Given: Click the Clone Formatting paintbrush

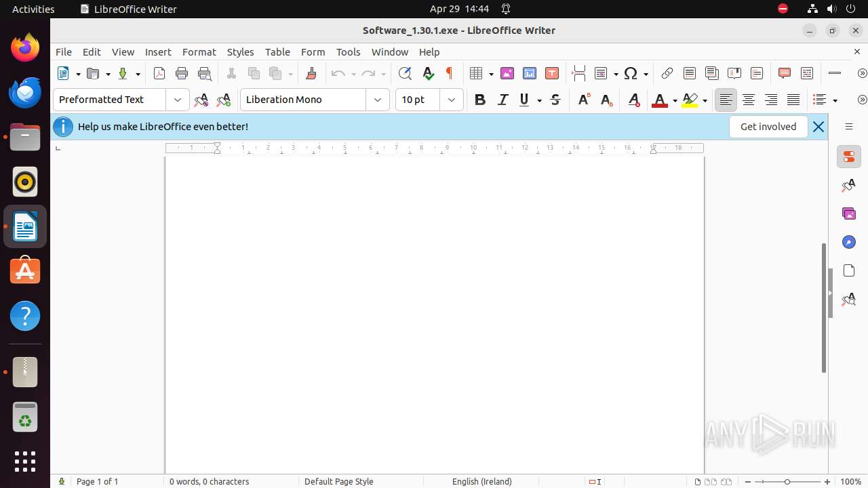Looking at the screenshot, I should click(x=311, y=74).
